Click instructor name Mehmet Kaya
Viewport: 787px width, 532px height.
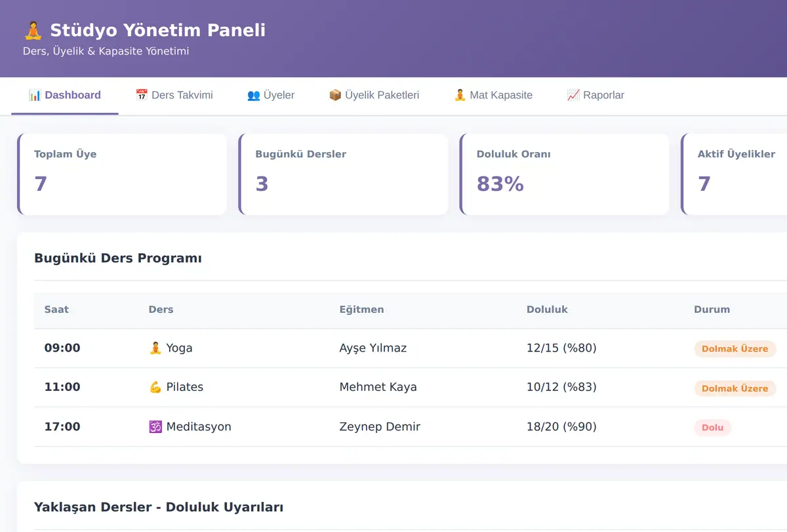pyautogui.click(x=378, y=387)
